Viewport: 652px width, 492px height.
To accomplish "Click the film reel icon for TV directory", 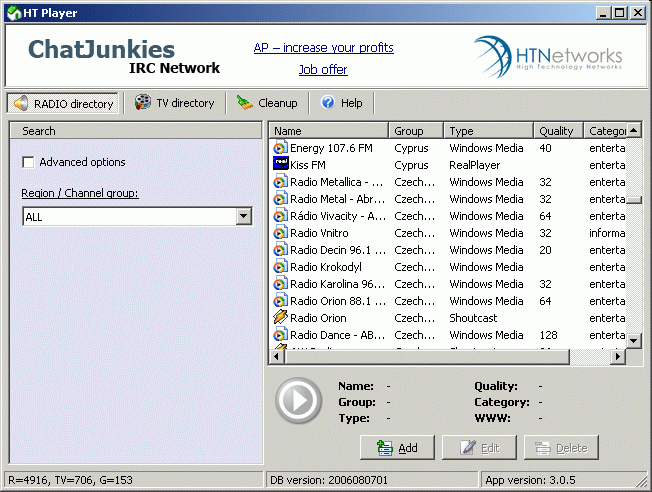I will pyautogui.click(x=143, y=102).
